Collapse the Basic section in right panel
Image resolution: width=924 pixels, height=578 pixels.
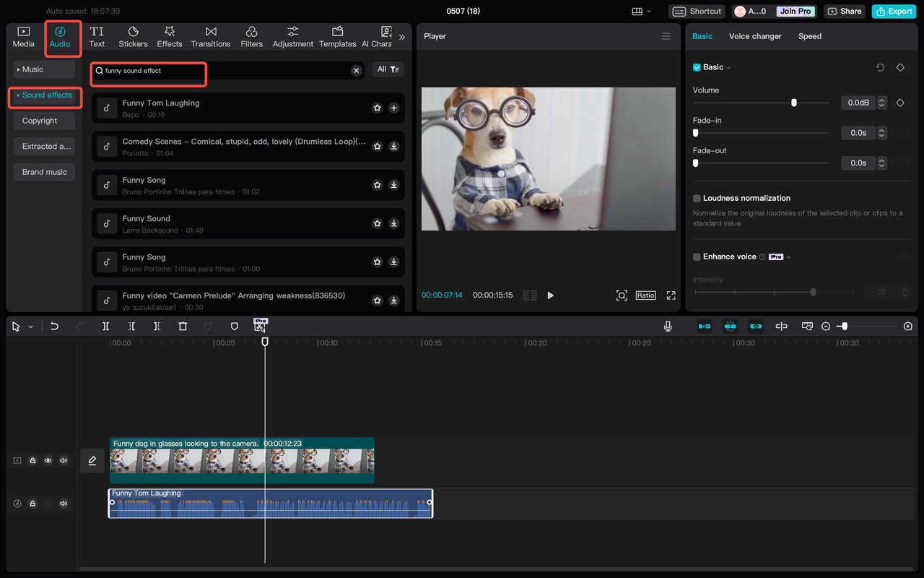[728, 66]
